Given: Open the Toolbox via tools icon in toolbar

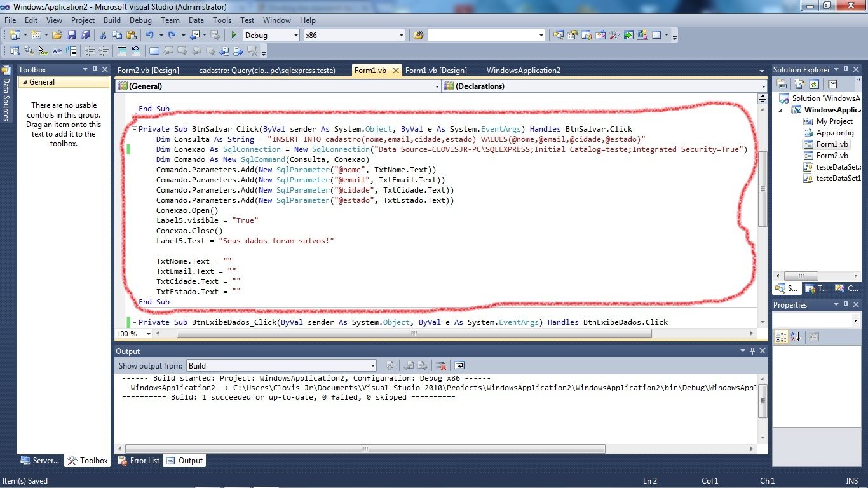Looking at the screenshot, I should 614,36.
